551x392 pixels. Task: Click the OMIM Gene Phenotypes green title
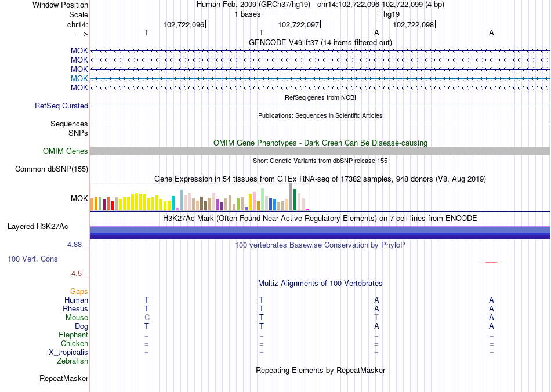320,143
